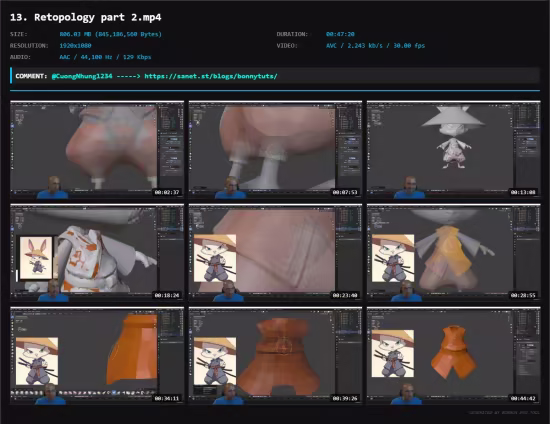Click the samurai rabbit reference image in 00:39:26 frame
Screen dimensions: 550x424
click(x=215, y=361)
